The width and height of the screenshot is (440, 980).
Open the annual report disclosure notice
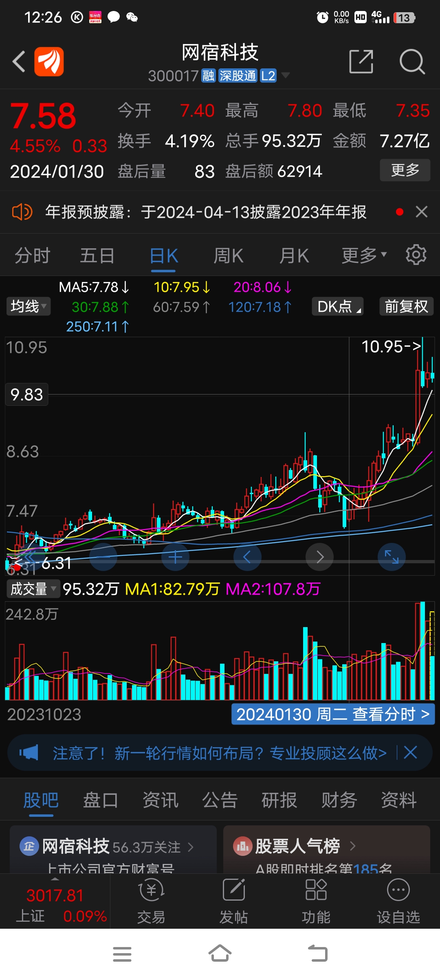[x=206, y=212]
